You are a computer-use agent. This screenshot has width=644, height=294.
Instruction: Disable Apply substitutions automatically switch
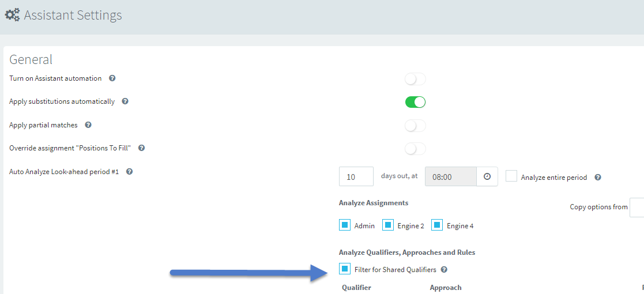(x=415, y=102)
